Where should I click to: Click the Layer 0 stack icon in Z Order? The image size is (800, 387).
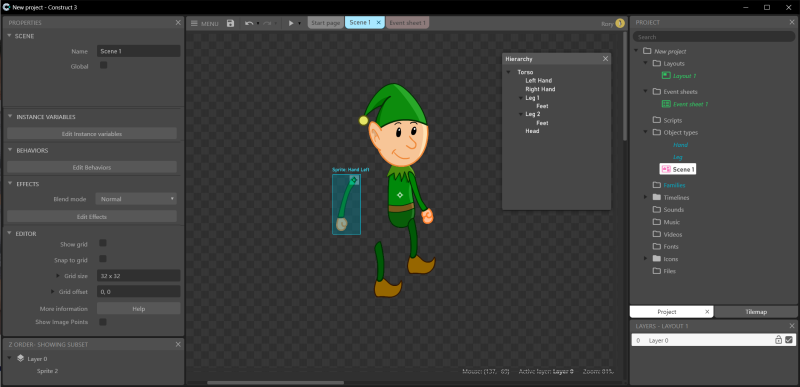20,358
